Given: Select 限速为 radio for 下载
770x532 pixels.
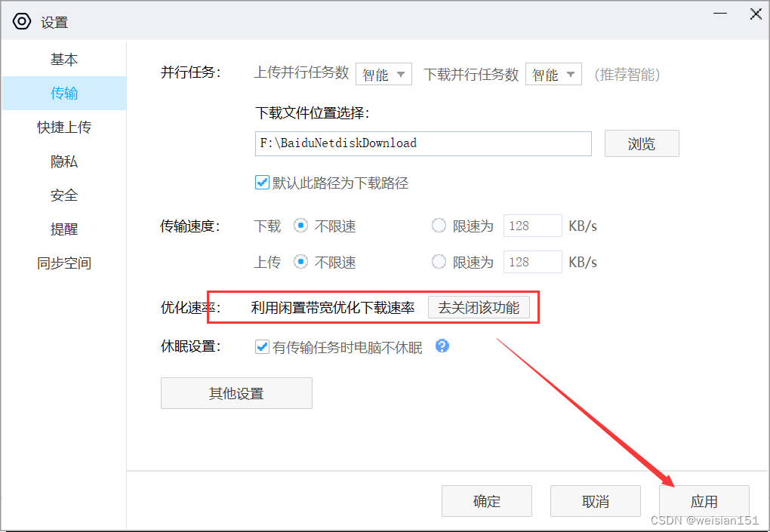Looking at the screenshot, I should click(439, 226).
